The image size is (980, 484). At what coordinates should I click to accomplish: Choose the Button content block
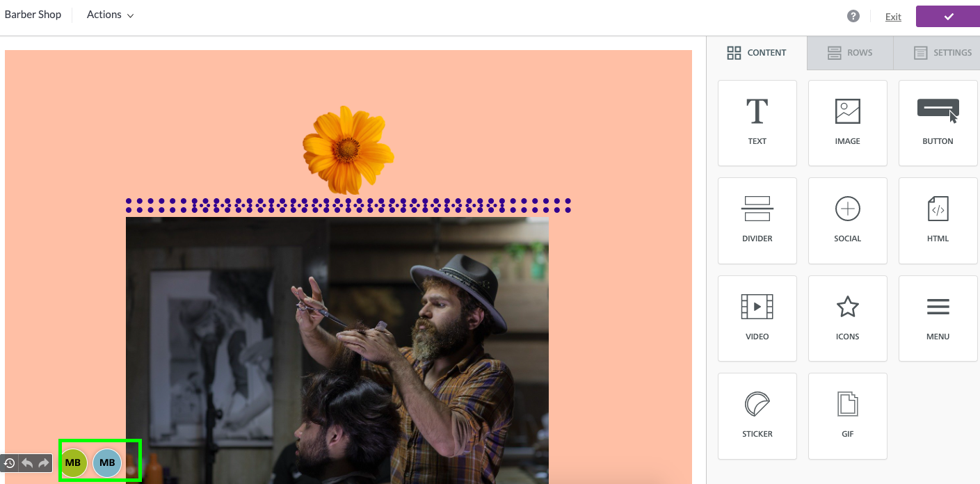[x=938, y=123]
